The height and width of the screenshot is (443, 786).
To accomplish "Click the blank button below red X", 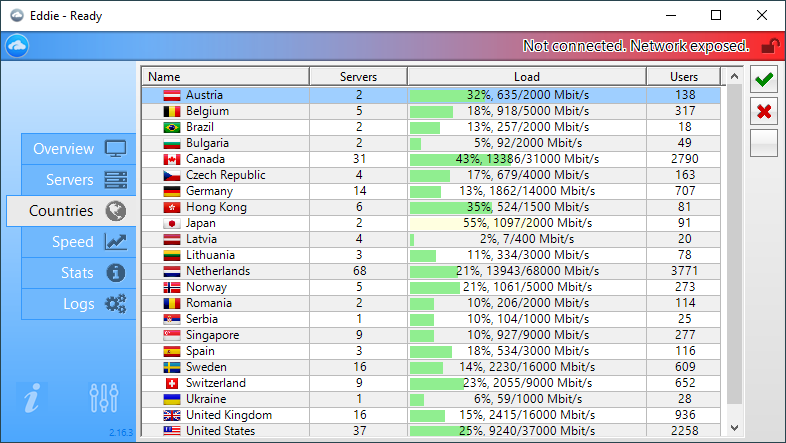I will 764,143.
